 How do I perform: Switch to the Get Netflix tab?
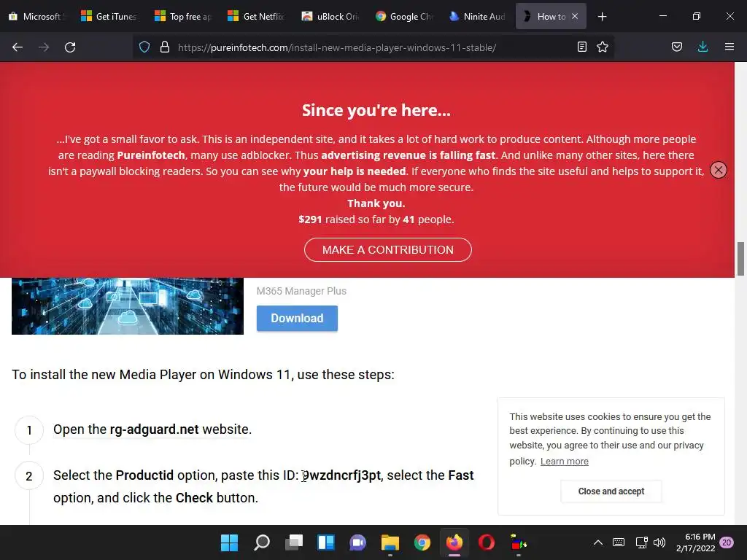pos(256,16)
